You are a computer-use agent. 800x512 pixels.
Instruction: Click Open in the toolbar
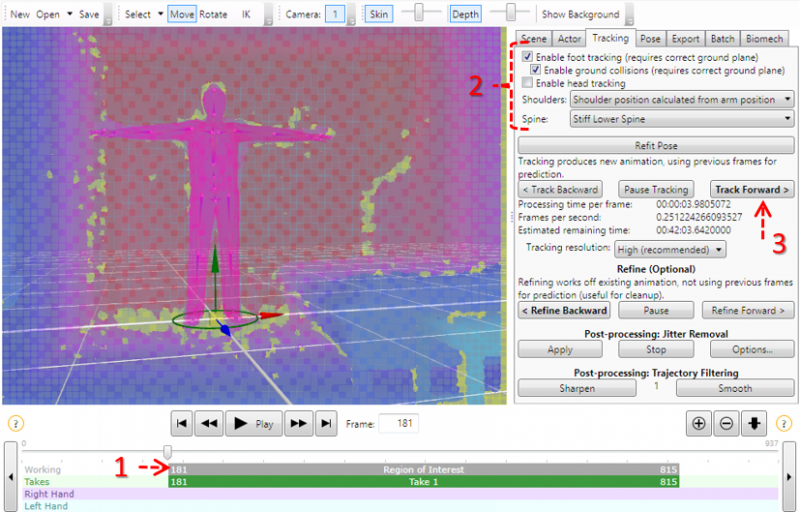48,14
